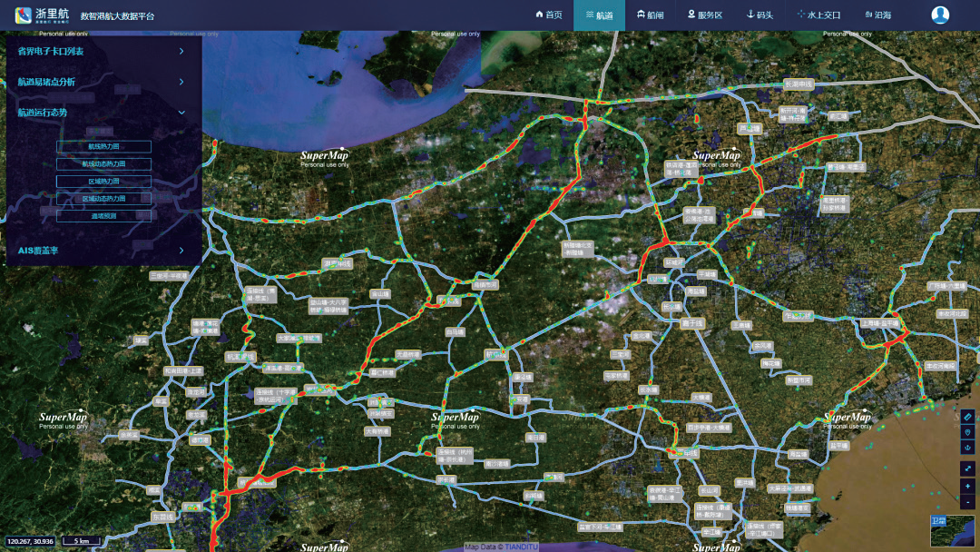Screen dimensions: 980x552
Task: Expand the 省界电子卡口列表 section
Action: 102,51
